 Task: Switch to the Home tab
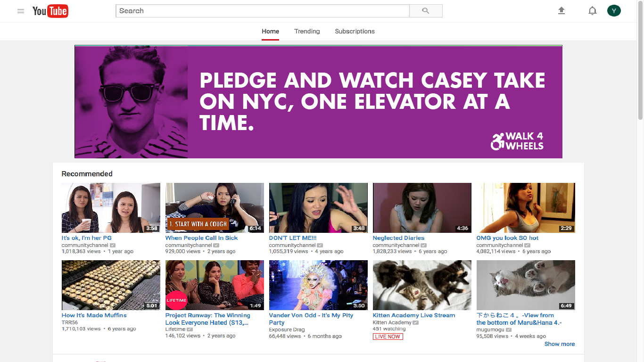tap(271, 31)
